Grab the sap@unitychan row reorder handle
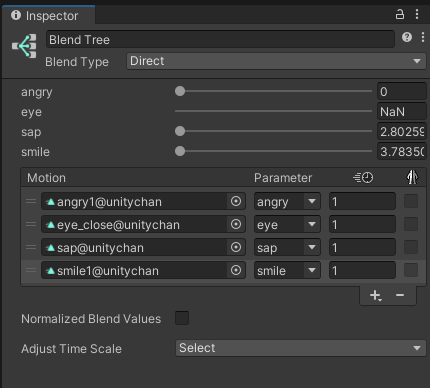The width and height of the screenshot is (430, 388). 31,247
